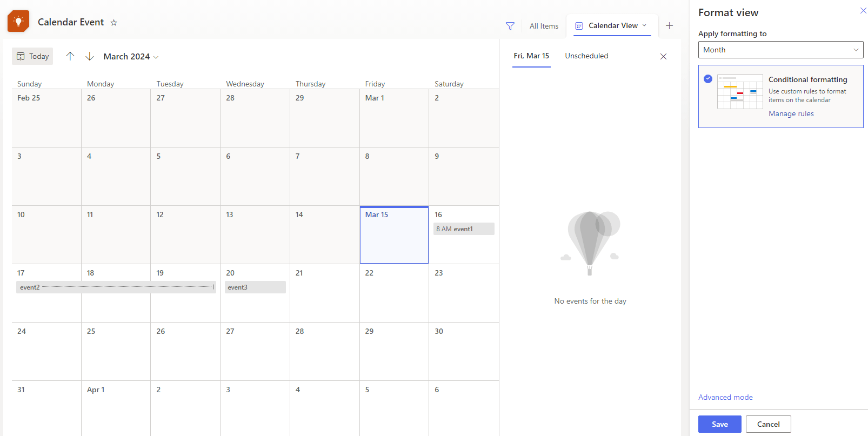Click the Manage rules link
The image size is (868, 436).
(791, 113)
